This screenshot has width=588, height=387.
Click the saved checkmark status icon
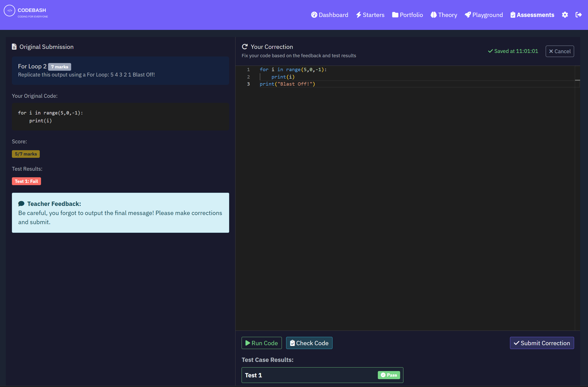(490, 51)
